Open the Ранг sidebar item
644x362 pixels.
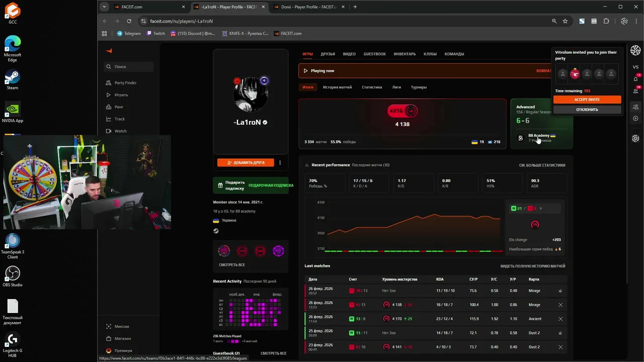(x=115, y=107)
